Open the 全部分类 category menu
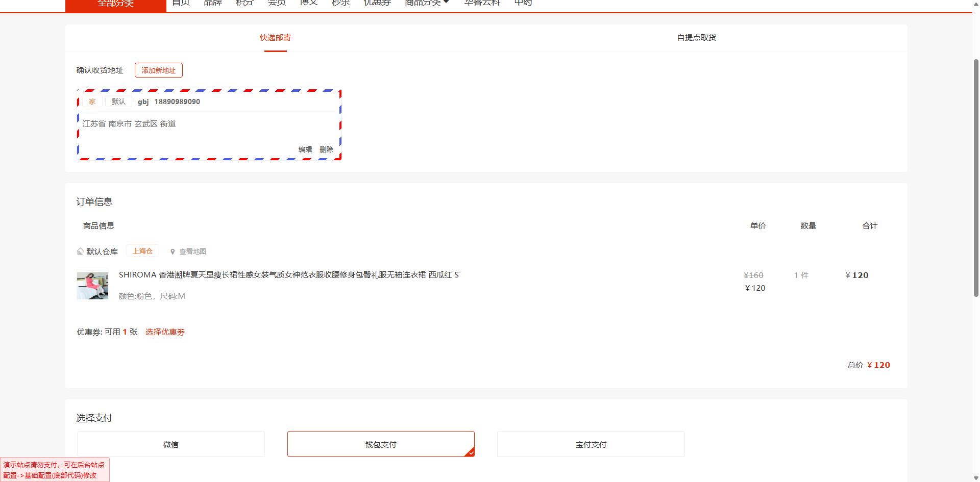Screen dimensions: 980x482 (x=116, y=4)
